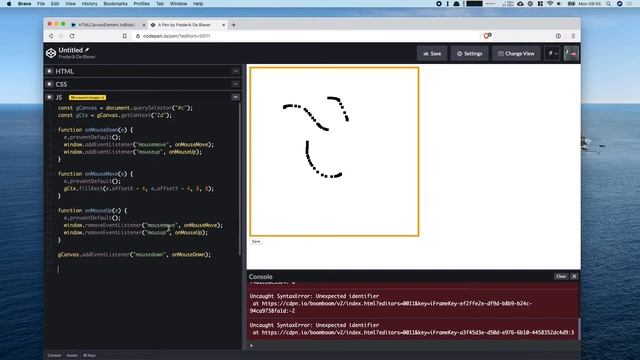This screenshot has height=360, width=640.
Task: Open the Bookmarks menu
Action: pos(116,4)
